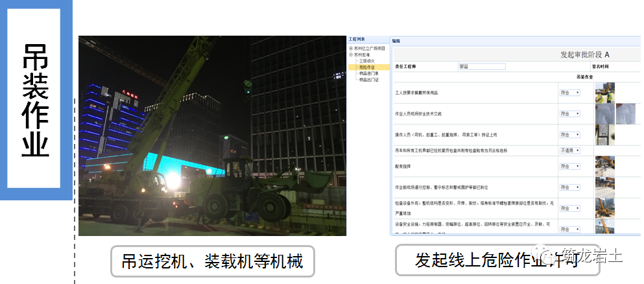Image resolution: width=644 pixels, height=284 pixels.
Task: View crane photo for 检查设备外观 row
Action: click(x=605, y=208)
